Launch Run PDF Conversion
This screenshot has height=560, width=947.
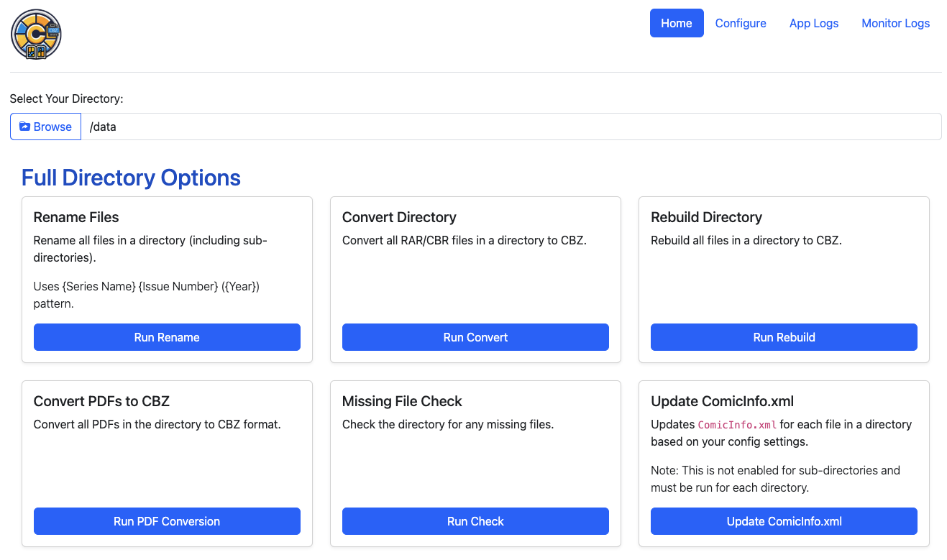pos(167,521)
